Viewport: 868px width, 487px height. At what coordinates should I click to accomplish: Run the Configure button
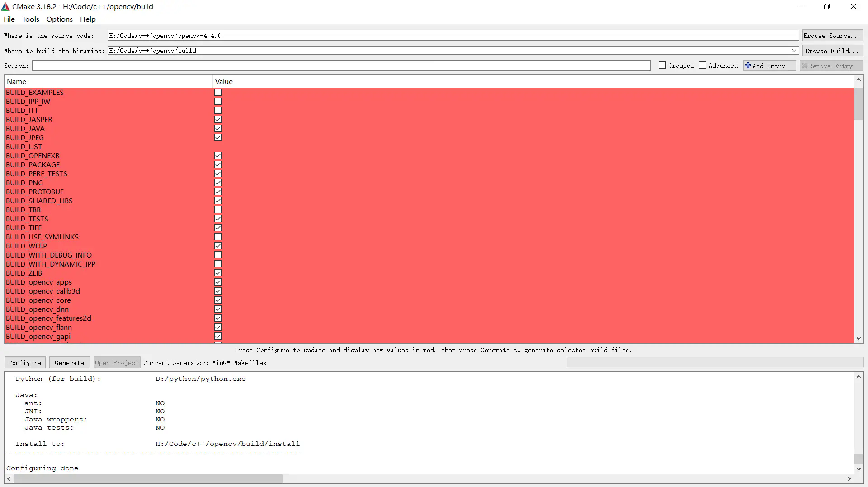(x=24, y=363)
